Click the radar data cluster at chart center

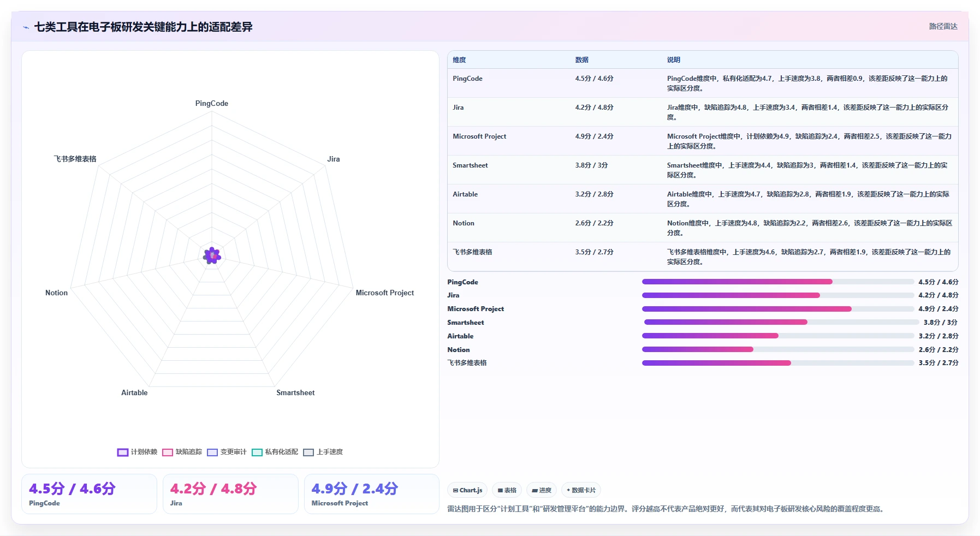(212, 255)
